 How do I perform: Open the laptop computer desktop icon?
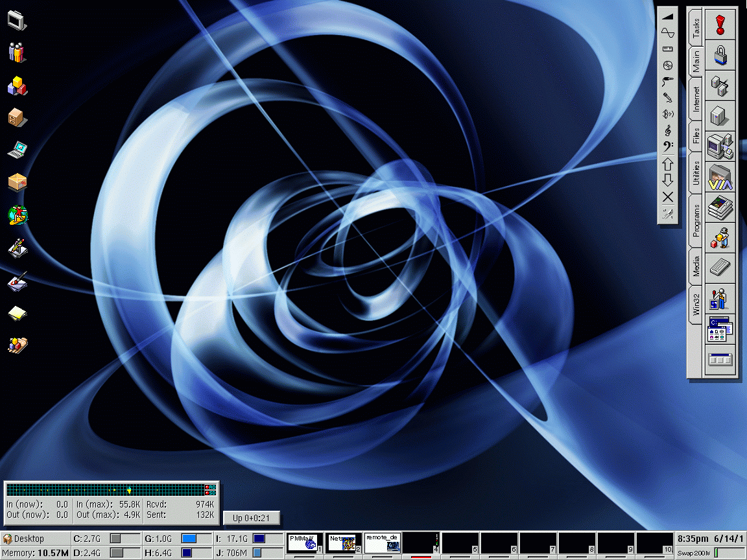click(18, 150)
